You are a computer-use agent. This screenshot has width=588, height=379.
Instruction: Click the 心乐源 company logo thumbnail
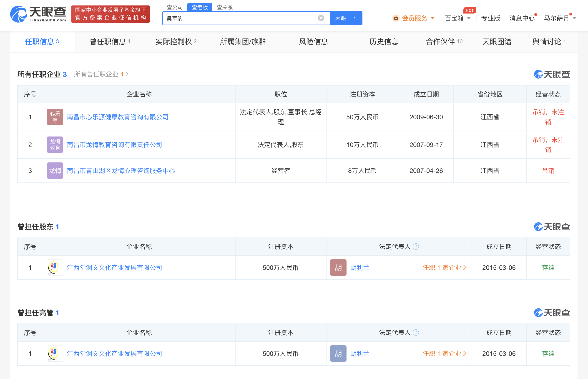(x=55, y=117)
